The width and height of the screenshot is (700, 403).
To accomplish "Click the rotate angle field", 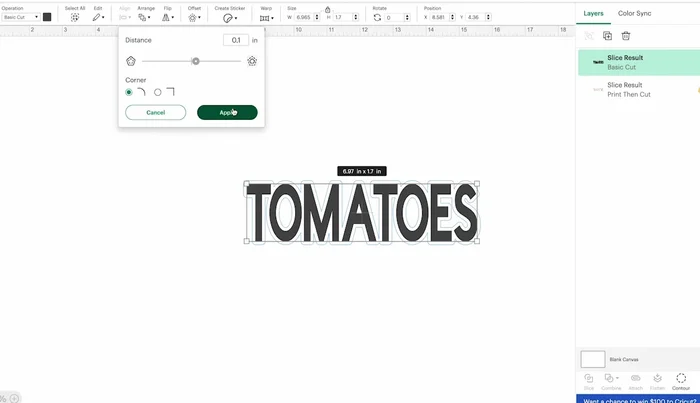I will coord(395,17).
